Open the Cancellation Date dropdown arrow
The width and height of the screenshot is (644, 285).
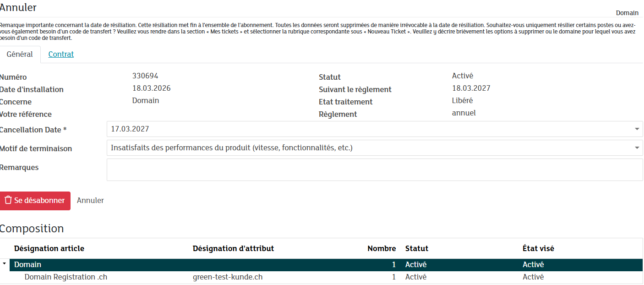637,129
